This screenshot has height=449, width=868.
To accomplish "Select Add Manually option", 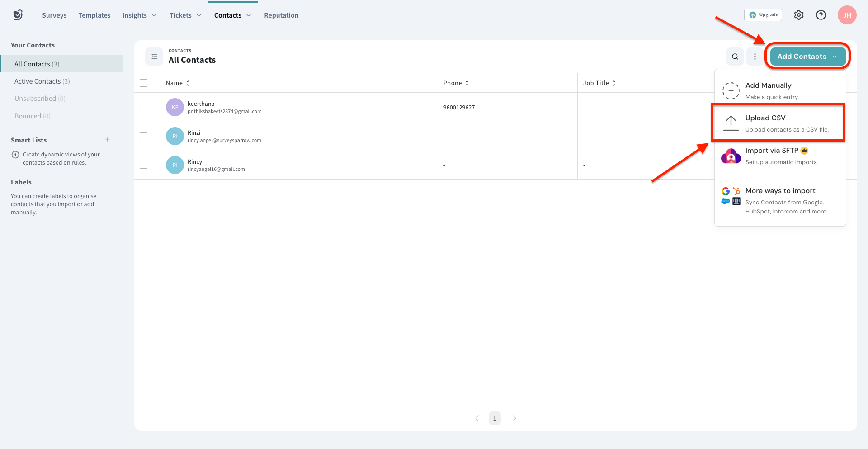I will coord(778,90).
